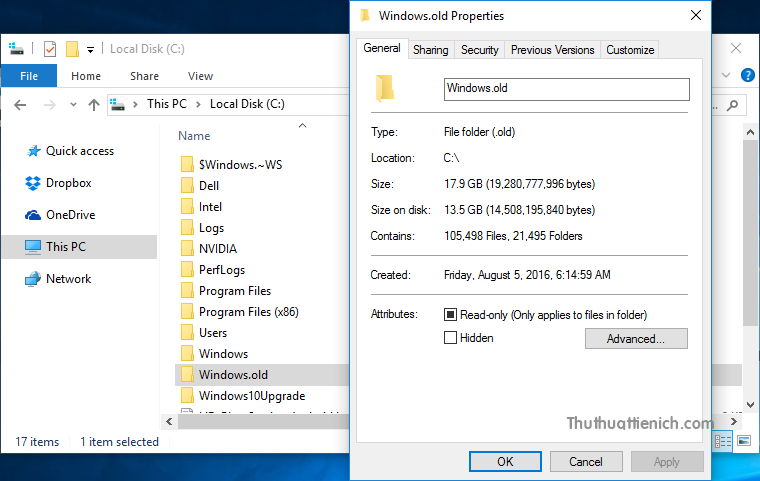Click the Apply button in Properties dialog

667,462
